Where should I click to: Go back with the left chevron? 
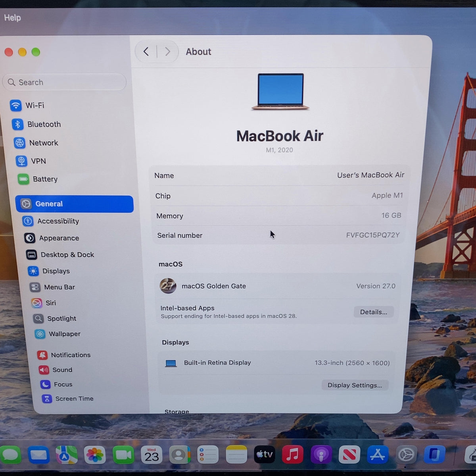tap(146, 52)
